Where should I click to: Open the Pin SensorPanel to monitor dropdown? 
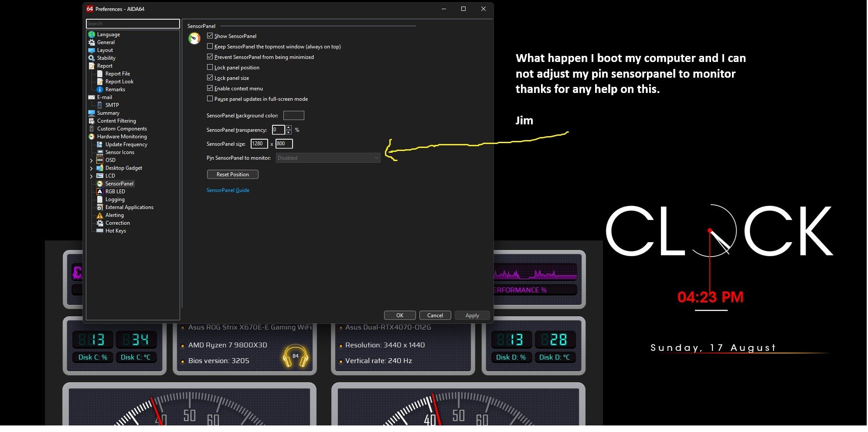pos(328,158)
